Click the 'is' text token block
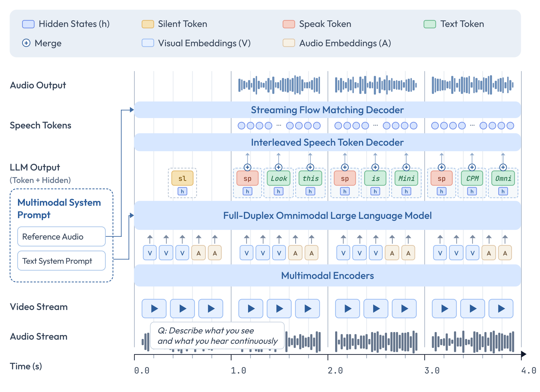 (x=375, y=178)
